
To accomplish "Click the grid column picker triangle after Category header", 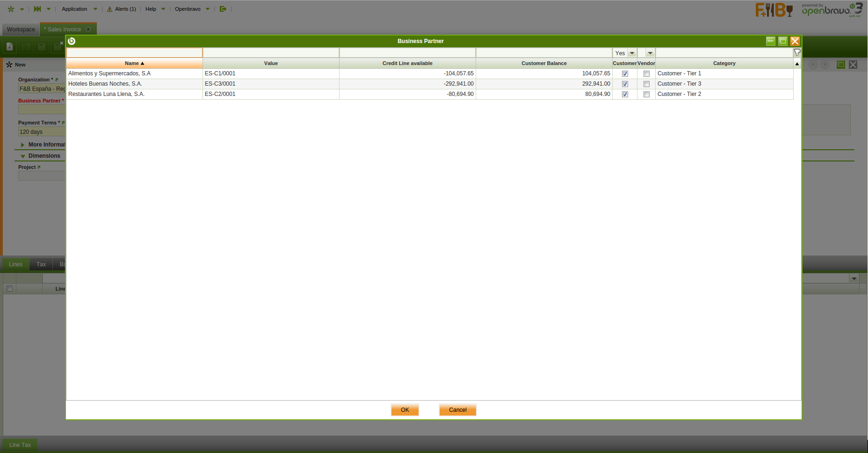I will (x=797, y=63).
